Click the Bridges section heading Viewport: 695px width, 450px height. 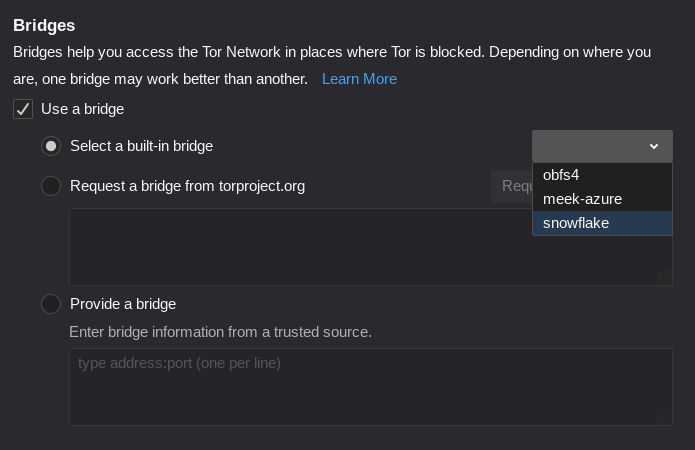[x=44, y=25]
